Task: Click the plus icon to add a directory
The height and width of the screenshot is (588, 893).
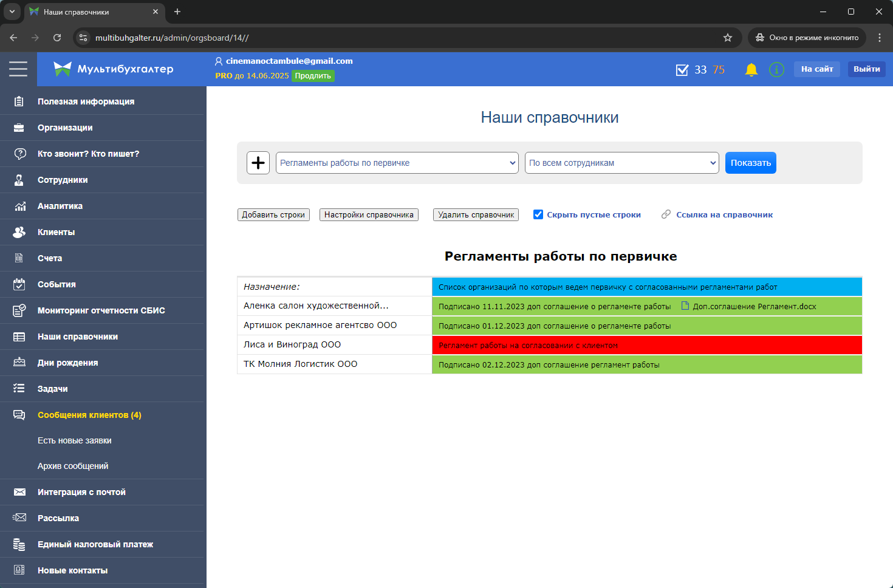Action: 258,163
